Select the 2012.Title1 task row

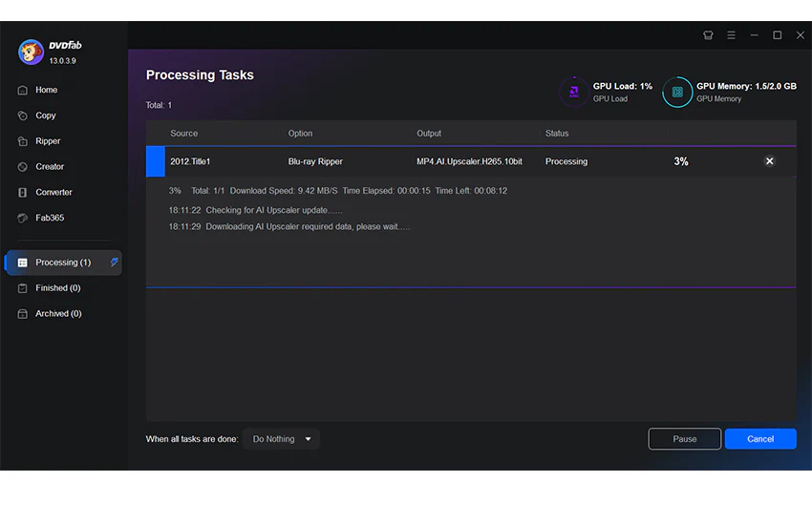point(471,161)
